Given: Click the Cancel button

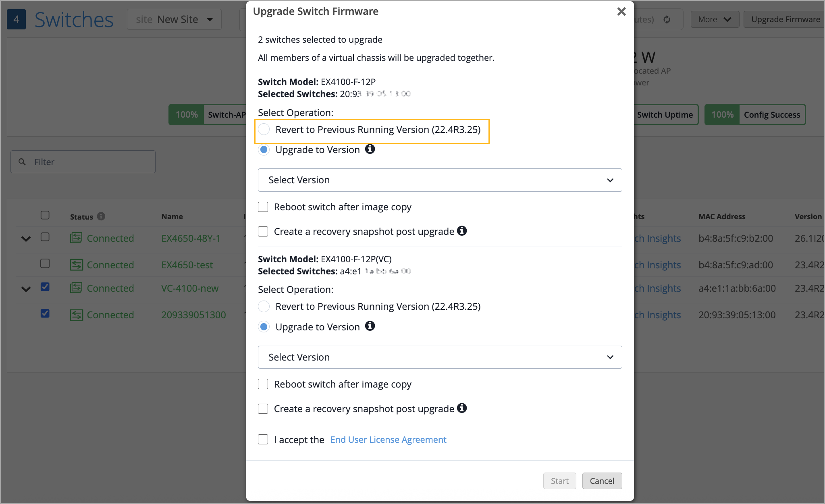Looking at the screenshot, I should 602,481.
